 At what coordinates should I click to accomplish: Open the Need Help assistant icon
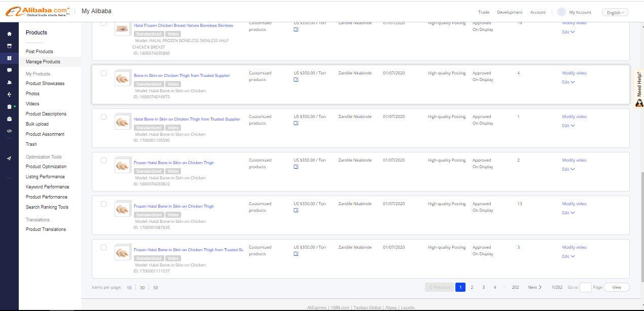point(639,103)
